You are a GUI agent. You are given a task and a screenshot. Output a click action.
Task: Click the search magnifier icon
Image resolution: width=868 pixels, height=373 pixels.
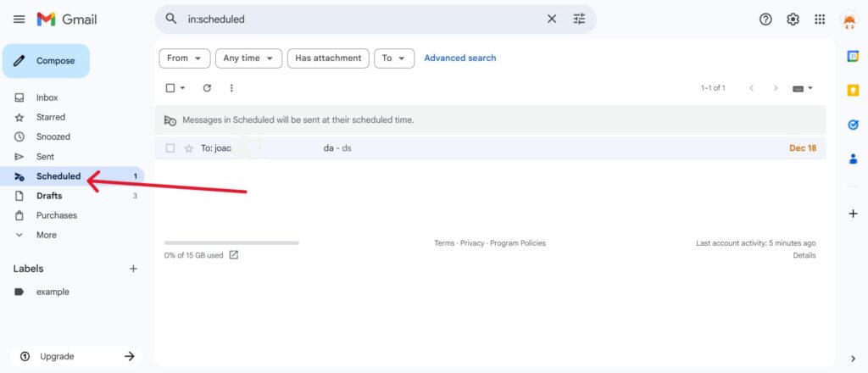coord(171,19)
